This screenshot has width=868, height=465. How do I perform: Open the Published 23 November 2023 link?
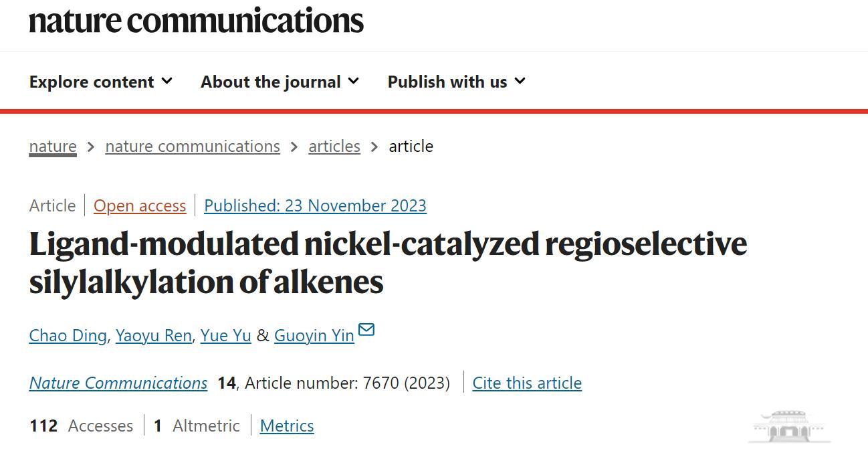point(315,205)
